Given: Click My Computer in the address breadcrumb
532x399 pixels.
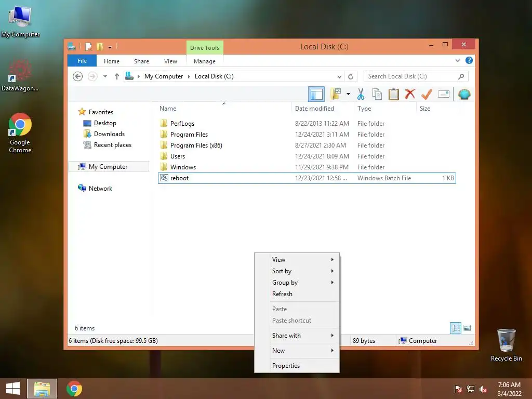Looking at the screenshot, I should [164, 76].
